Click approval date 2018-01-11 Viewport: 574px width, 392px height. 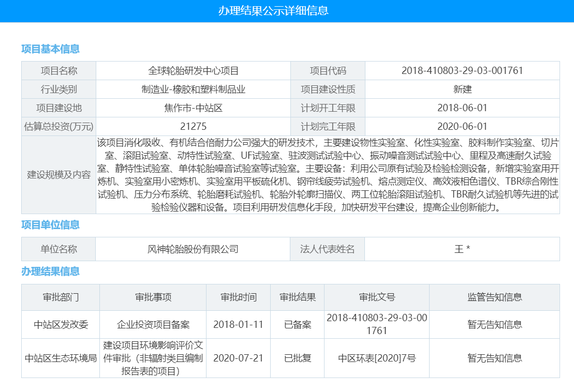click(238, 324)
